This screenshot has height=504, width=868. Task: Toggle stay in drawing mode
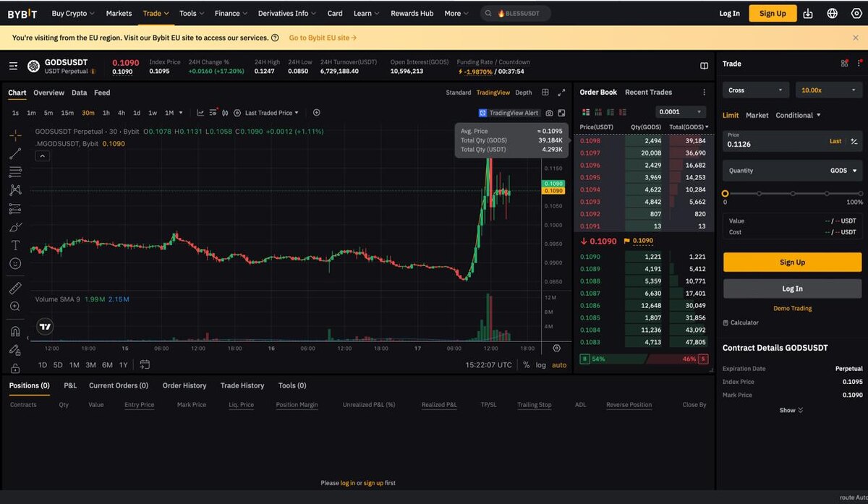[x=15, y=350]
